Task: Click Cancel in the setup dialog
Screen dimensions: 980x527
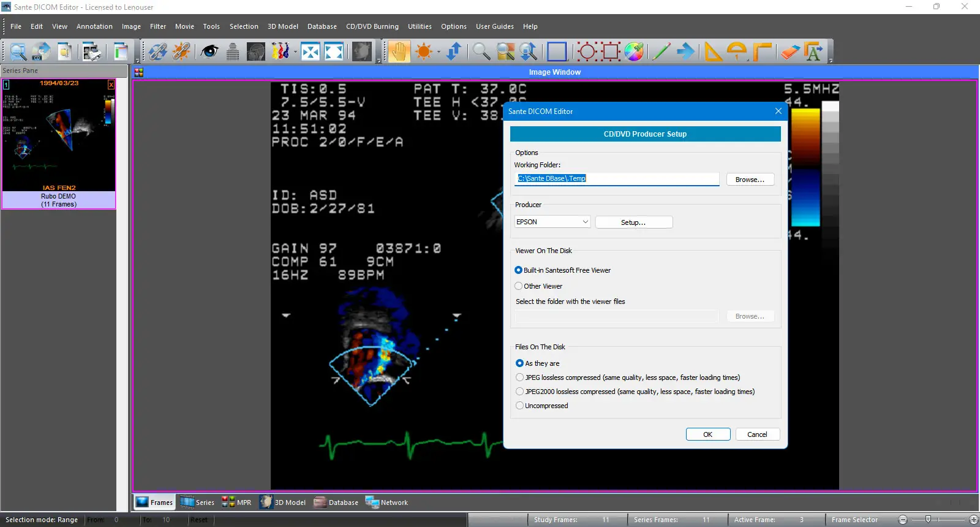Action: (x=758, y=434)
